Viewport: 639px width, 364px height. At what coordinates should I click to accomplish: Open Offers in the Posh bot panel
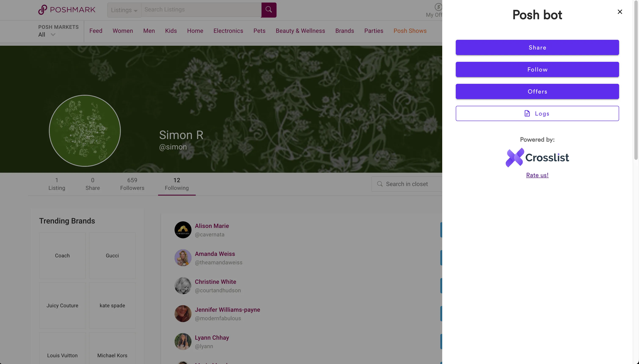(537, 91)
